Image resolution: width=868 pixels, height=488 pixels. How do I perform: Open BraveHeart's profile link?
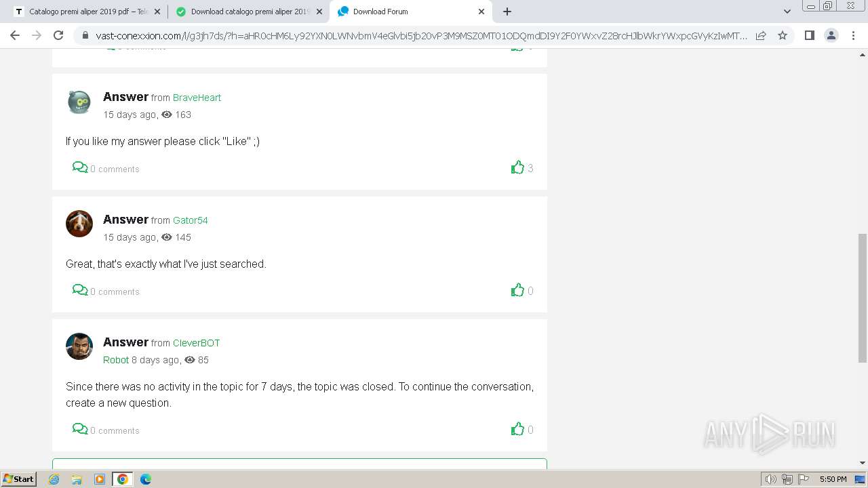(197, 98)
